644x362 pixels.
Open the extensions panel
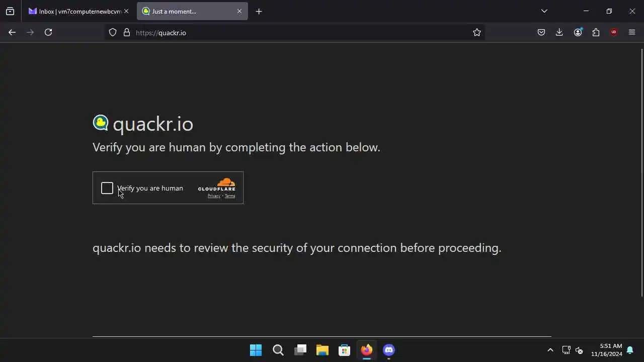pos(596,32)
